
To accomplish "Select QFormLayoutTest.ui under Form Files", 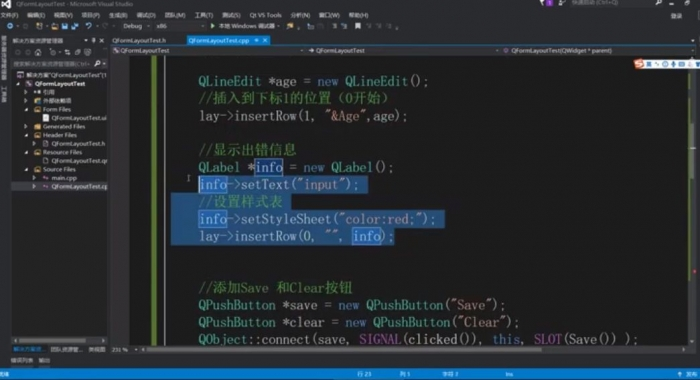I will click(79, 118).
